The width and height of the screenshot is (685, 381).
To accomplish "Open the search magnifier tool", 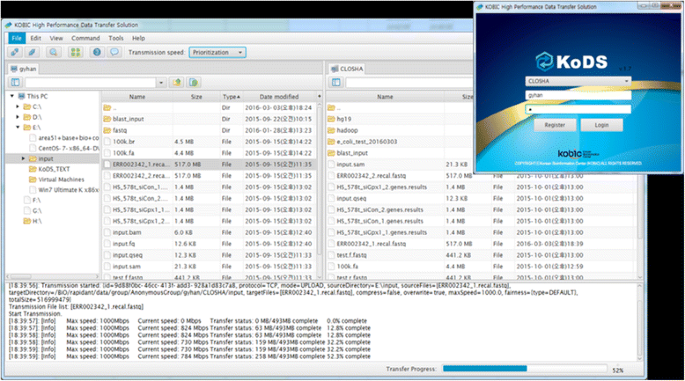I will (53, 52).
